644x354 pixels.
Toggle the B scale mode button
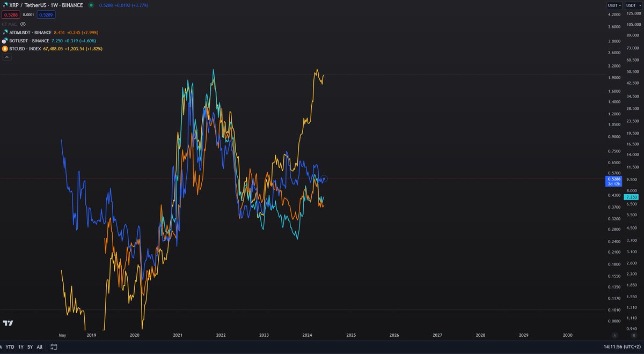coord(633,335)
